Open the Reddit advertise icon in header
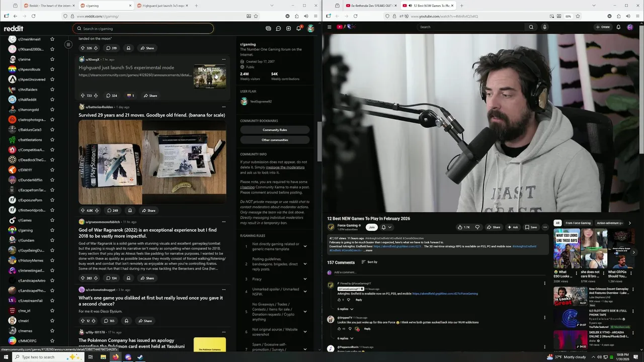The width and height of the screenshot is (644, 362). pyautogui.click(x=268, y=29)
